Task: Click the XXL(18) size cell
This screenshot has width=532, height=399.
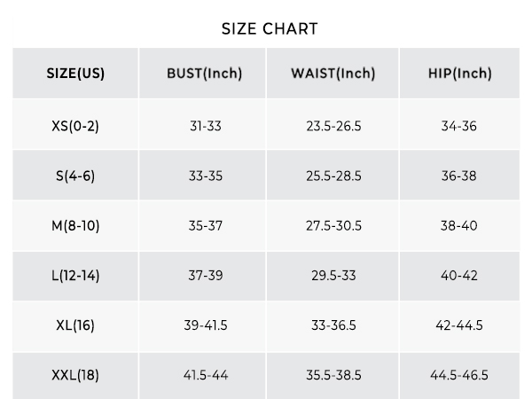Action: [x=75, y=375]
